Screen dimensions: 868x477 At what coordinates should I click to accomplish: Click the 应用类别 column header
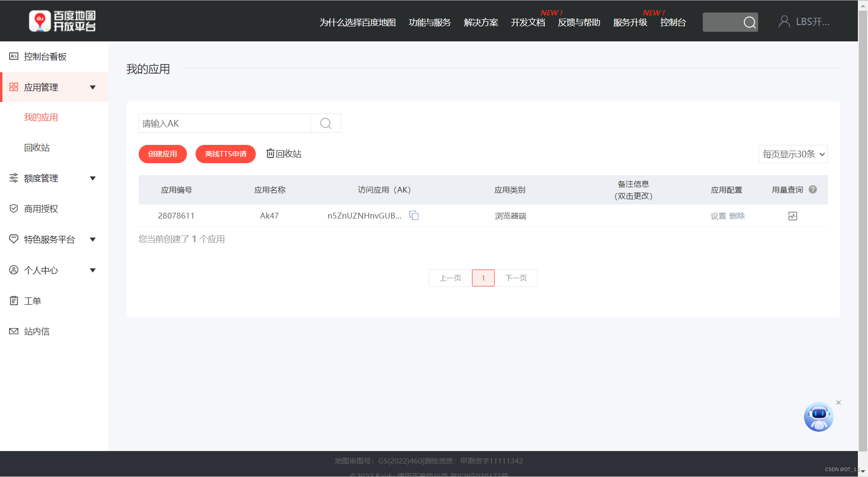click(510, 190)
